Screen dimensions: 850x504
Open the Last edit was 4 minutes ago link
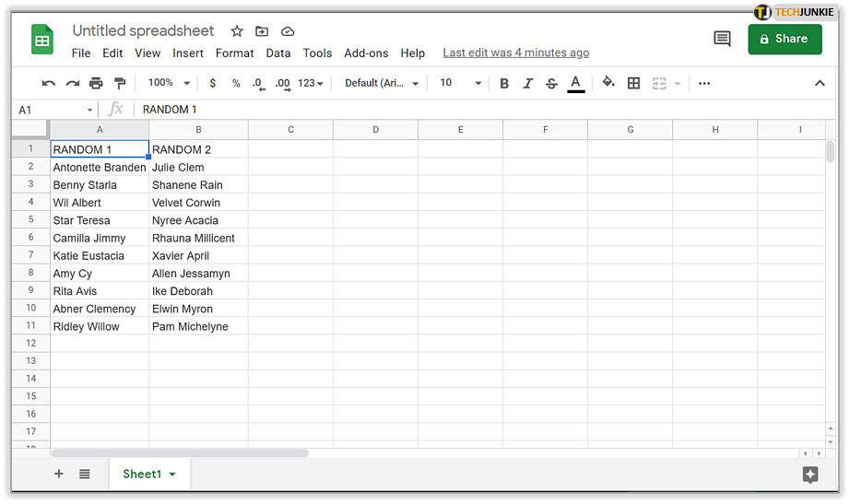pyautogui.click(x=515, y=53)
